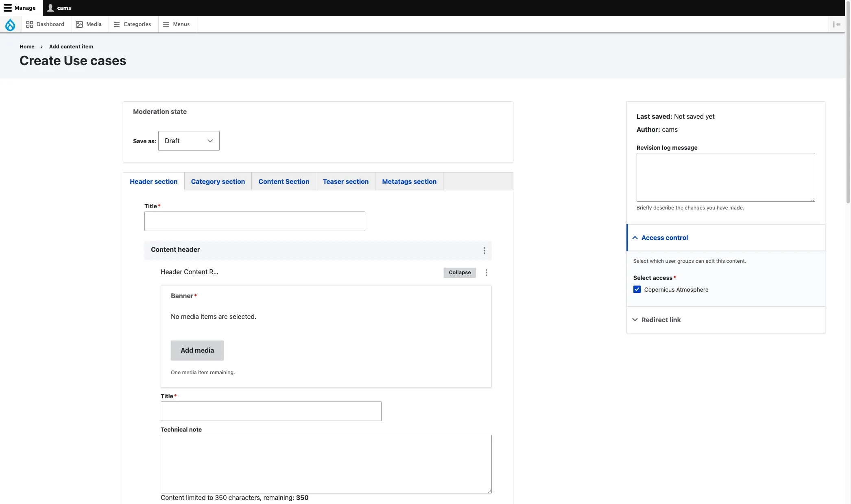Viewport: 851px width, 504px height.
Task: Go to the Drupal home logo
Action: tap(10, 24)
